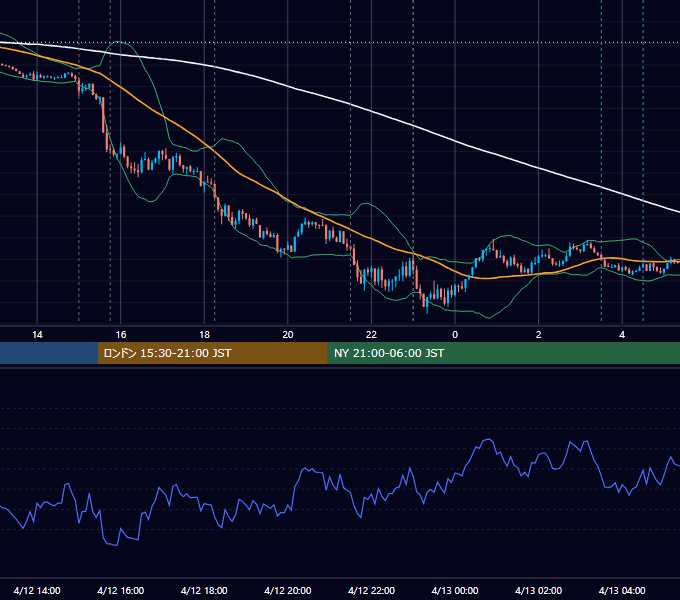Click the 4/13 02:00 time label
Viewport: 680px width, 600px height.
click(539, 590)
